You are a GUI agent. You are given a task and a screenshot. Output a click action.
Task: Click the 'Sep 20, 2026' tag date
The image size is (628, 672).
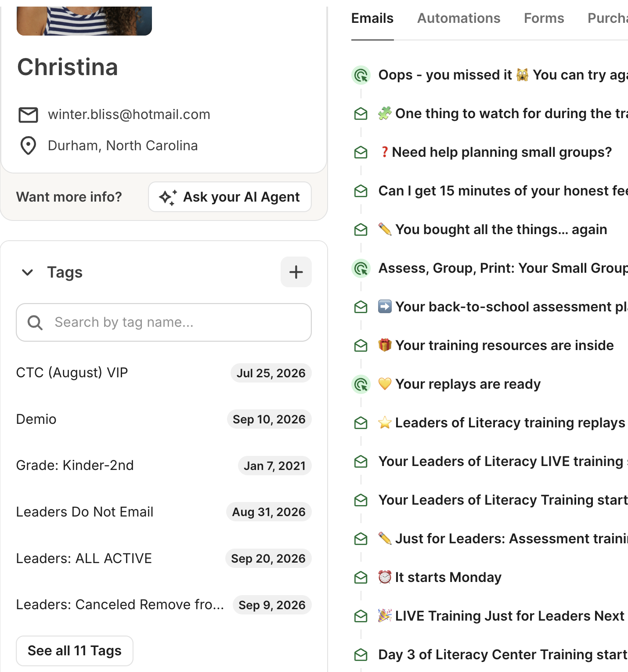268,559
